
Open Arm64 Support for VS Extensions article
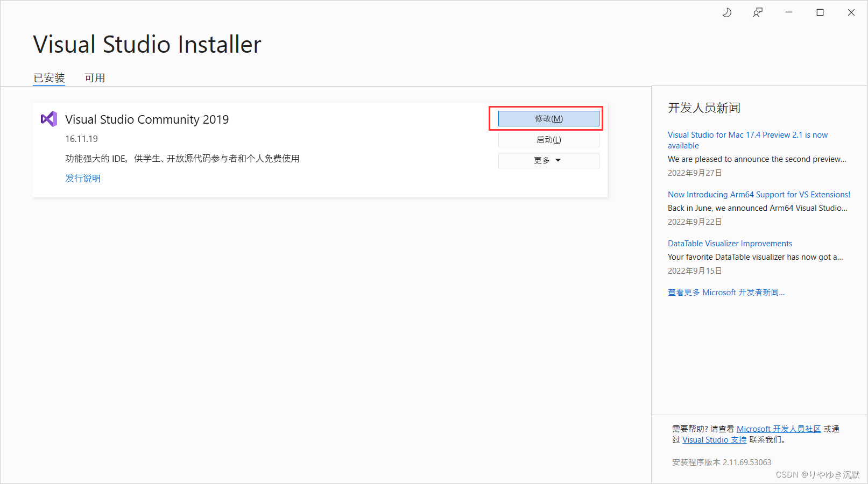point(759,194)
